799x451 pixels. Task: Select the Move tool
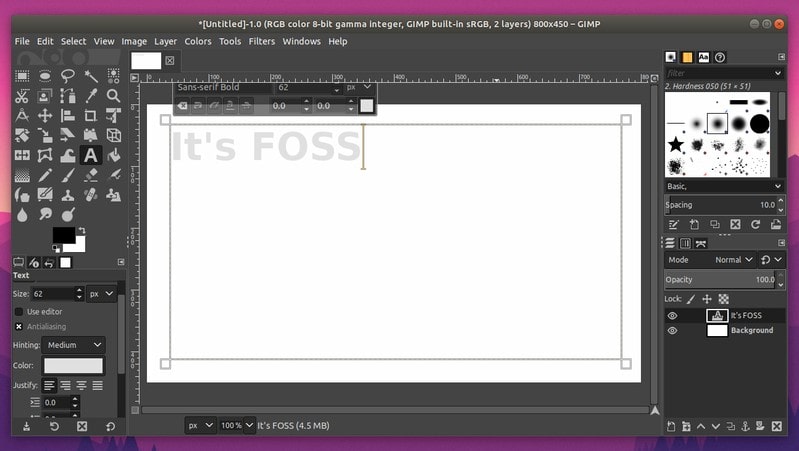pyautogui.click(x=45, y=116)
